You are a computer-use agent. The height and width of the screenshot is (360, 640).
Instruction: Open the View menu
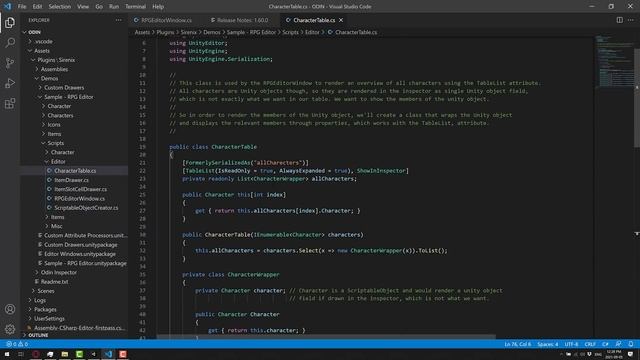tap(83, 7)
